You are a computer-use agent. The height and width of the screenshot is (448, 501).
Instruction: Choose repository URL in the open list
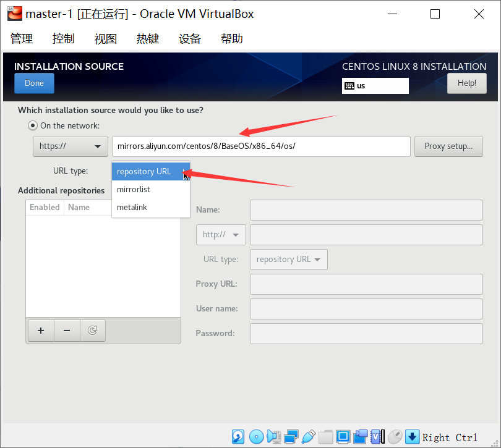coord(151,171)
